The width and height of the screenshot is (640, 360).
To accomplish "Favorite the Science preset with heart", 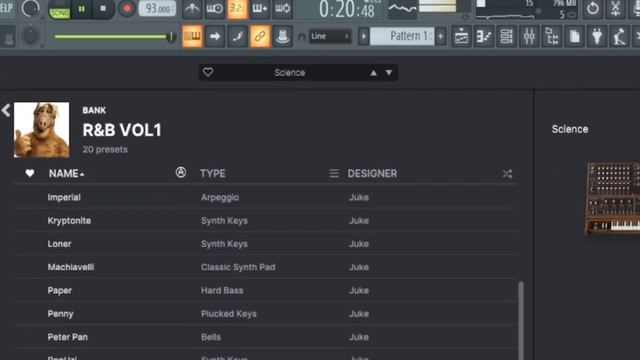I will (208, 72).
